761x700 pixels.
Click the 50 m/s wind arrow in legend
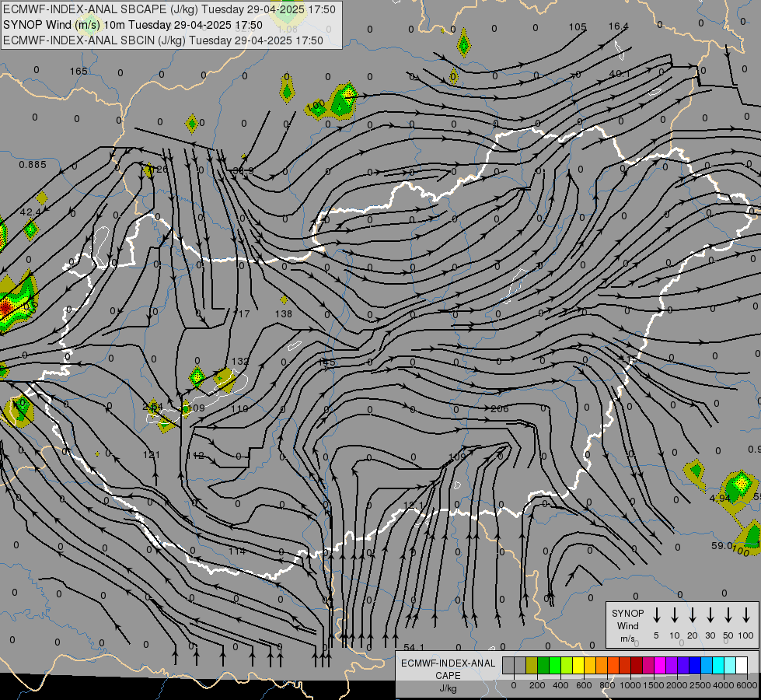tap(728, 615)
